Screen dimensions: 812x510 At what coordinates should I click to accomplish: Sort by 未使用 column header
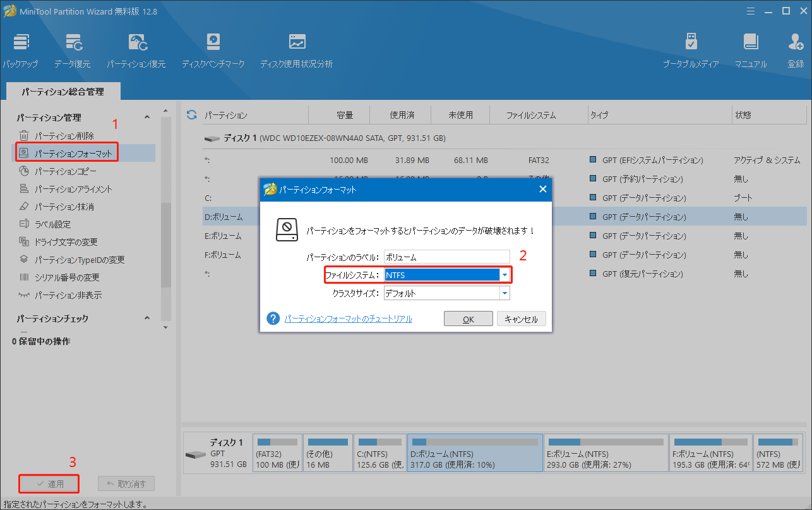[461, 115]
